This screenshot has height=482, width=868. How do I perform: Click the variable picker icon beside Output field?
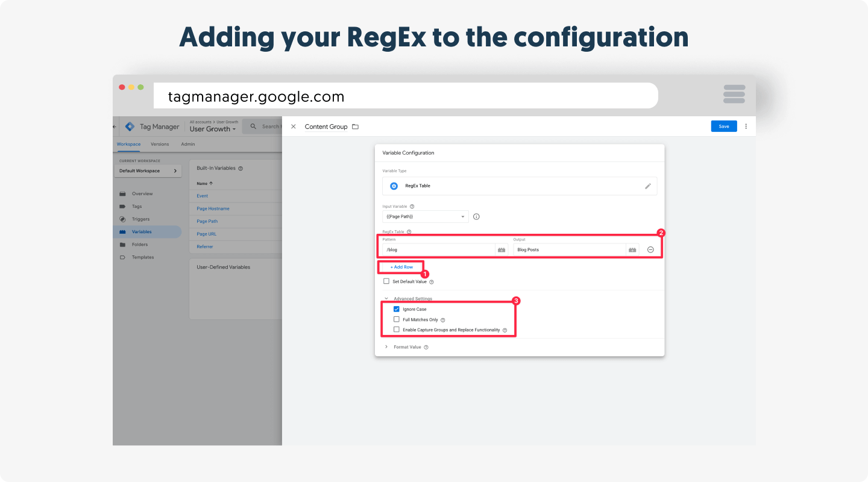pos(632,249)
